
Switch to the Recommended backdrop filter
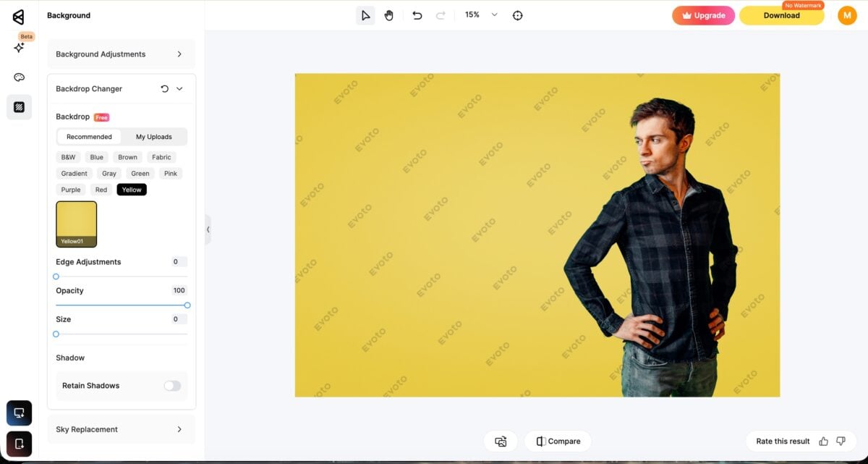[88, 136]
